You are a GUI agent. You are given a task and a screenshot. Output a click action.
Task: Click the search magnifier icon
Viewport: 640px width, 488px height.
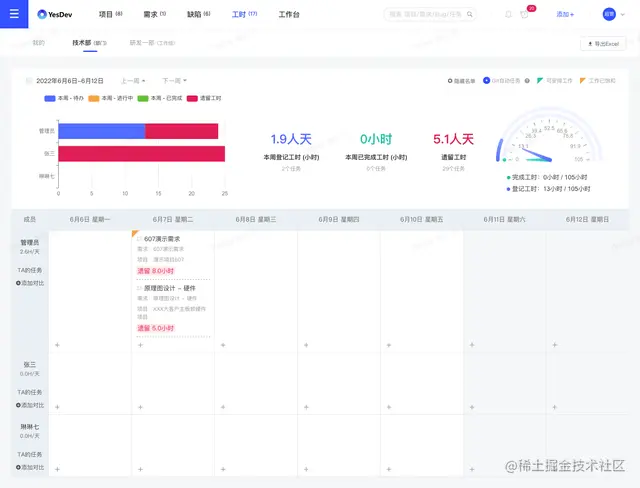(x=470, y=14)
